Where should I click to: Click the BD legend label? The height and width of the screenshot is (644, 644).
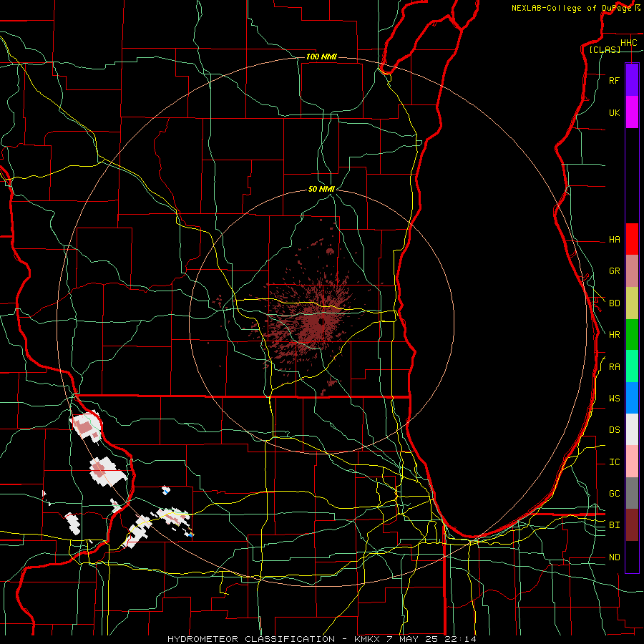click(x=614, y=303)
